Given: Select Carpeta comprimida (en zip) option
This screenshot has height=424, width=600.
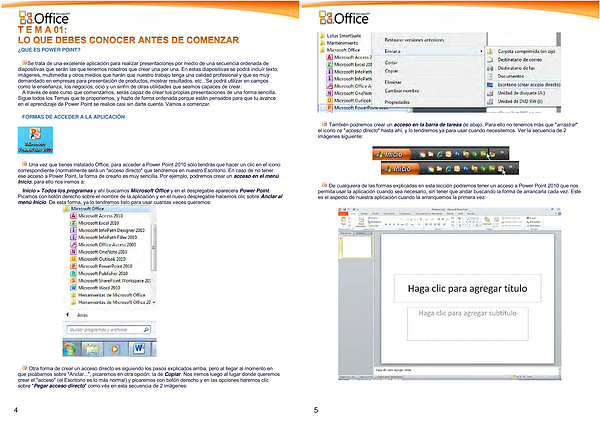Looking at the screenshot, I should click(521, 51).
